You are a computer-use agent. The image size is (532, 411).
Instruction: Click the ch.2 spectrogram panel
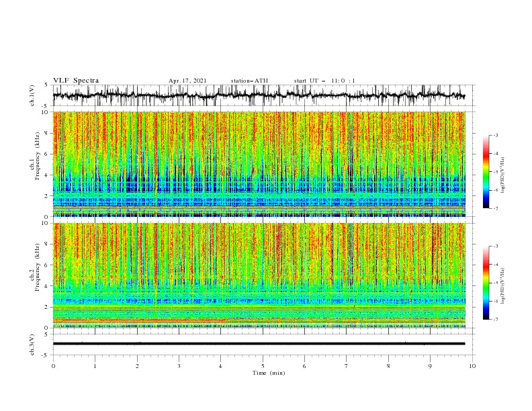tap(259, 275)
